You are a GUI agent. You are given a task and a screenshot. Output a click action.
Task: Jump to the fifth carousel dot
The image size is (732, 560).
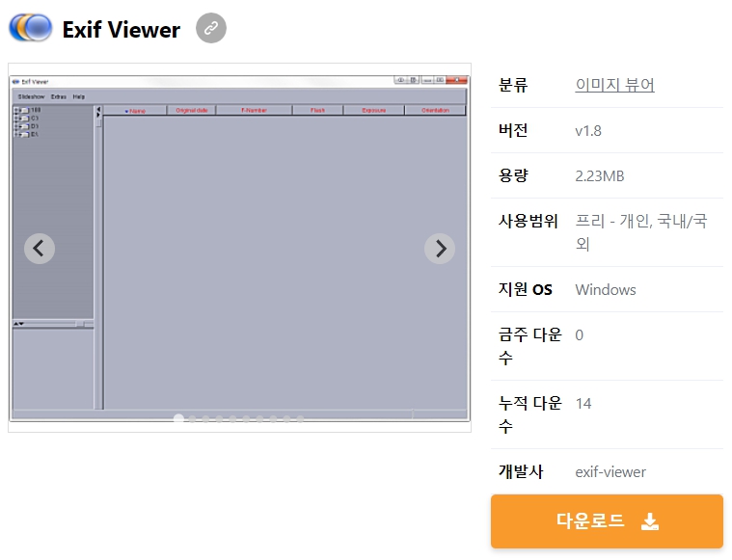pyautogui.click(x=232, y=419)
